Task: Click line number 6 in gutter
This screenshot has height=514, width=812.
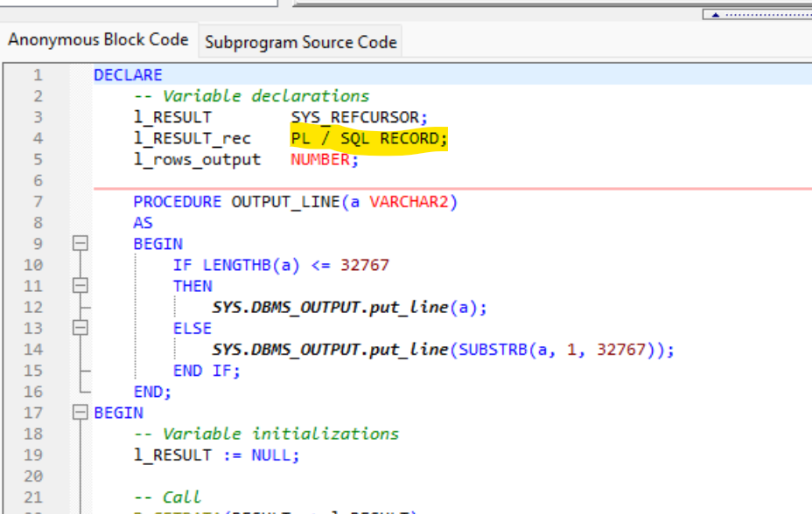Action: (38, 181)
